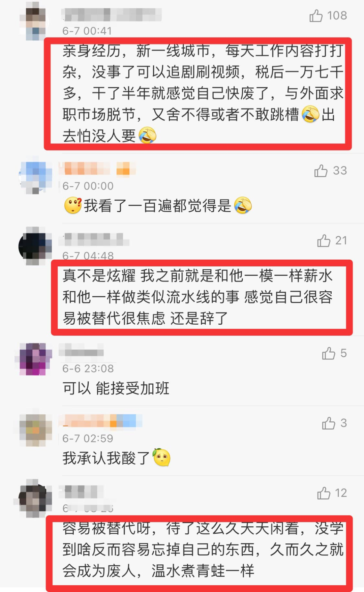Like the comment '我承认我酸了'
364x592 pixels.
coord(328,423)
